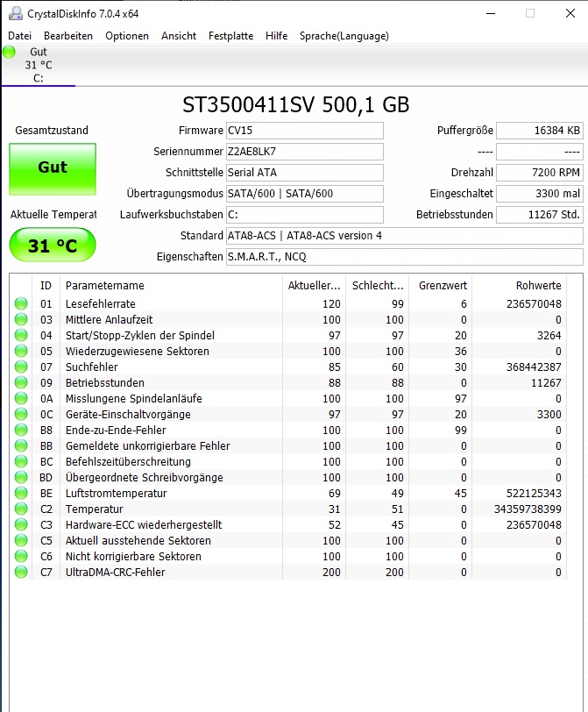588x712 pixels.
Task: Close the CrystalDiskInfo window
Action: point(570,14)
